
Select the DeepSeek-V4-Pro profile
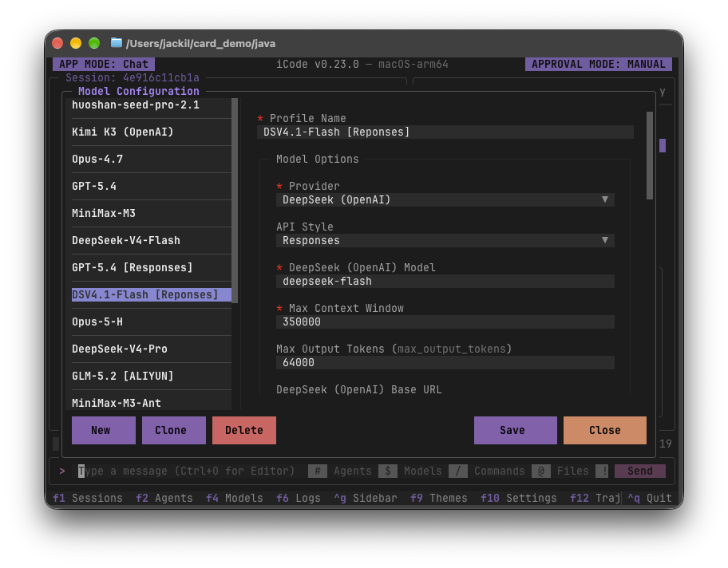click(x=152, y=349)
